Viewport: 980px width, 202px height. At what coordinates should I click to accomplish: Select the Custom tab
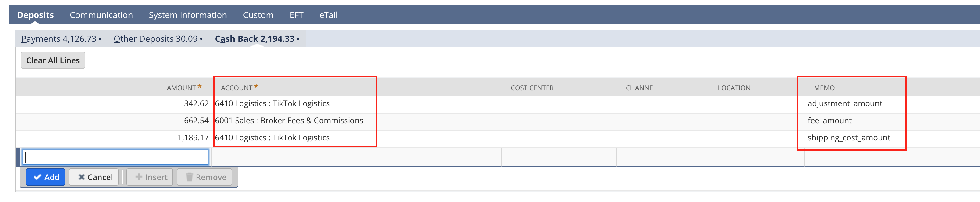[258, 15]
